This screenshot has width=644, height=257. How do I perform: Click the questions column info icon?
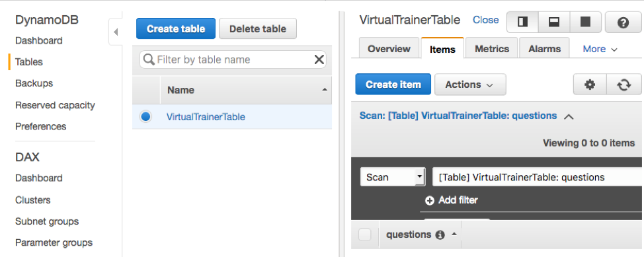(x=440, y=235)
